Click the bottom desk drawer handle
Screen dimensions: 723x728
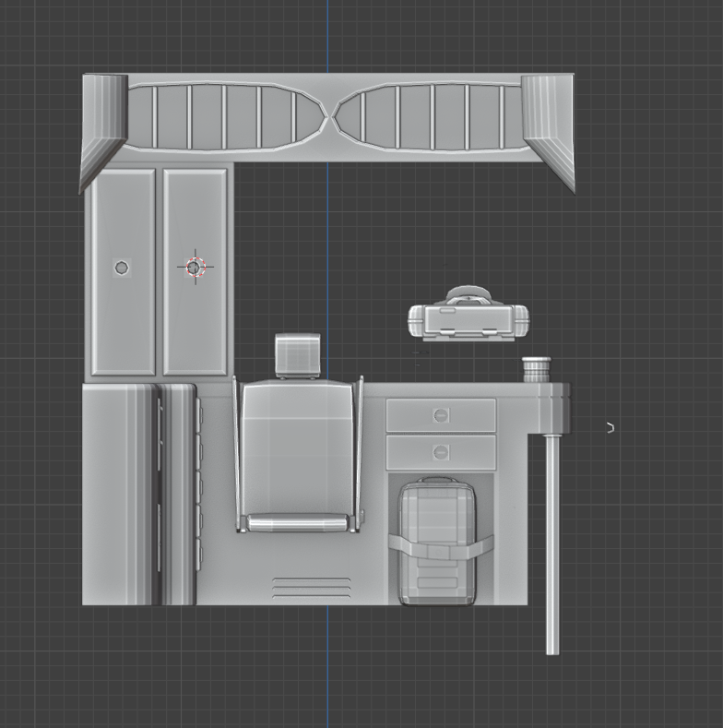click(x=441, y=452)
